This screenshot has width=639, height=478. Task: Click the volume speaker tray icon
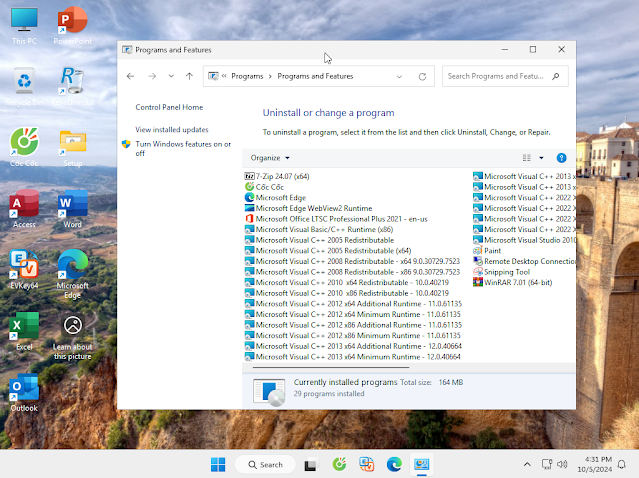coord(562,464)
